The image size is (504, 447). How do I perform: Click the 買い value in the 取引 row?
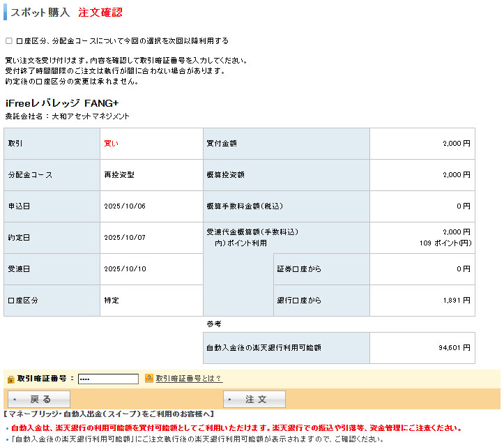click(x=112, y=144)
